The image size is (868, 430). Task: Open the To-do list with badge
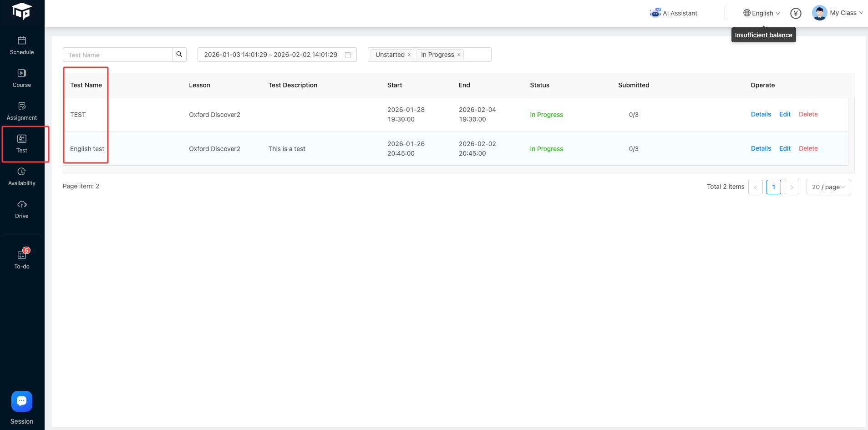(x=22, y=259)
